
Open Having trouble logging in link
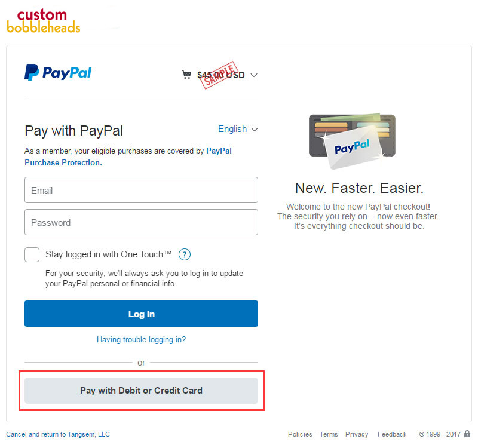pyautogui.click(x=141, y=339)
